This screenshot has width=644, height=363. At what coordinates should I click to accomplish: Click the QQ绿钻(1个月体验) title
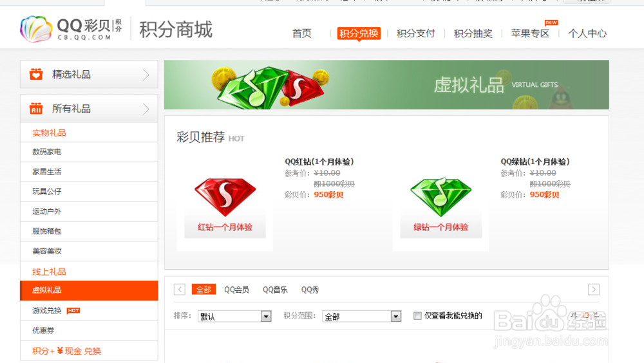(535, 162)
